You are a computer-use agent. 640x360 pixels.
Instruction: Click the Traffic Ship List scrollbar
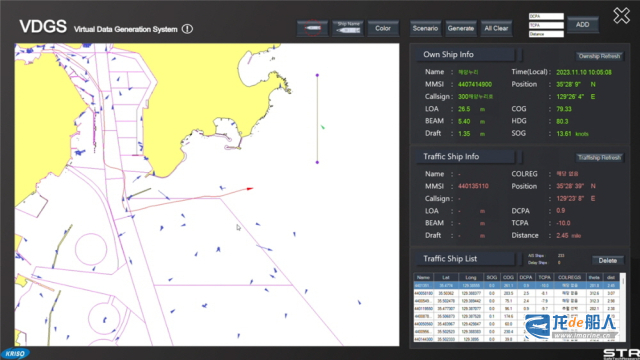click(623, 307)
